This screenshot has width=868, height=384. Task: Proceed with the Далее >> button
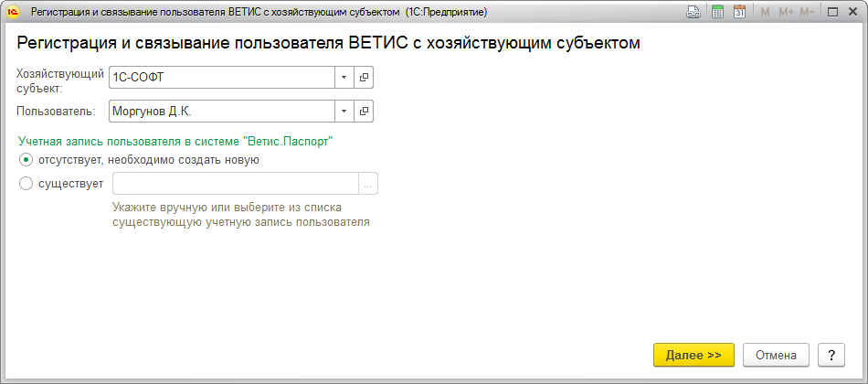(693, 355)
